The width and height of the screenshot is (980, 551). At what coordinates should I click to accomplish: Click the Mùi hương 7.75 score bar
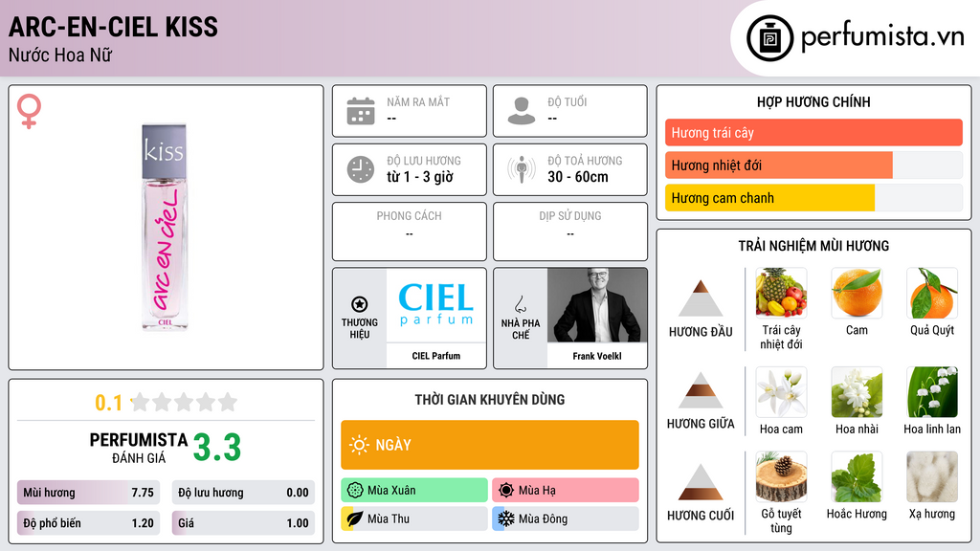pos(88,493)
